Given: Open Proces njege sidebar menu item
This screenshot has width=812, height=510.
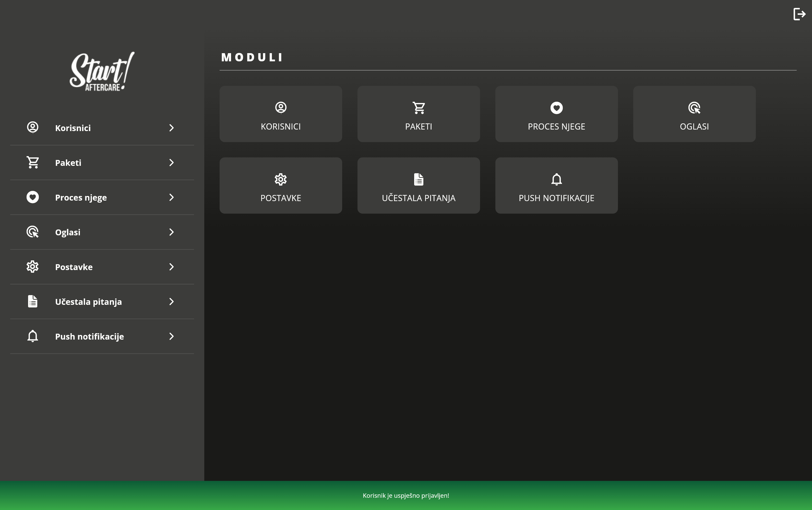Looking at the screenshot, I should click(81, 198).
